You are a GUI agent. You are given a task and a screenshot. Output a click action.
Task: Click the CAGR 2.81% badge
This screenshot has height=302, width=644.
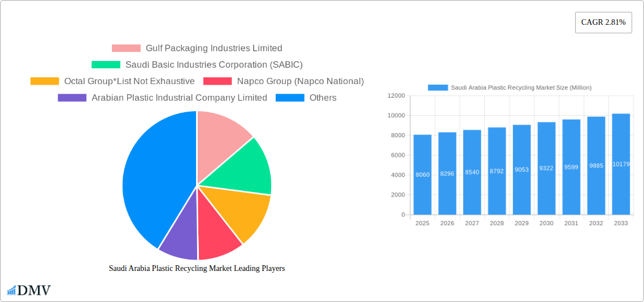[603, 23]
